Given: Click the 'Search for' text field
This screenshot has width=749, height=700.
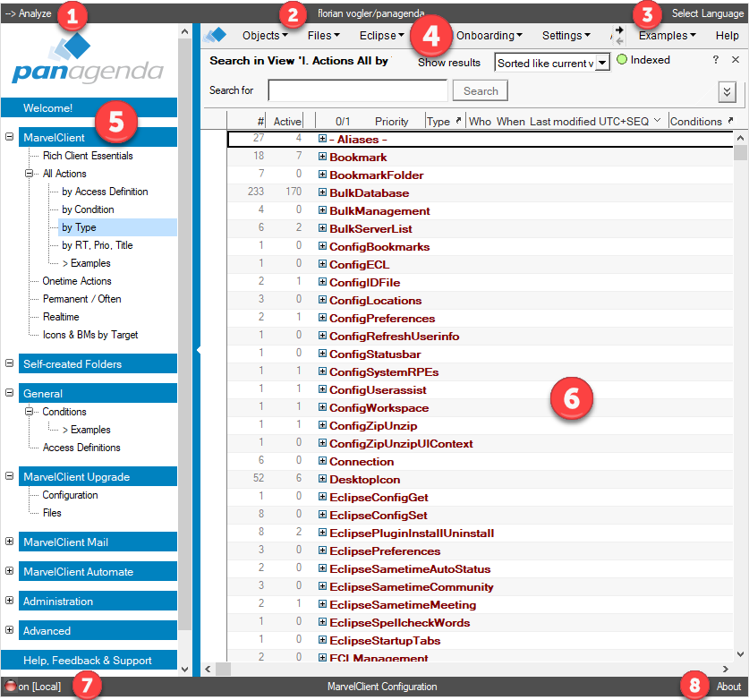Looking at the screenshot, I should click(357, 91).
